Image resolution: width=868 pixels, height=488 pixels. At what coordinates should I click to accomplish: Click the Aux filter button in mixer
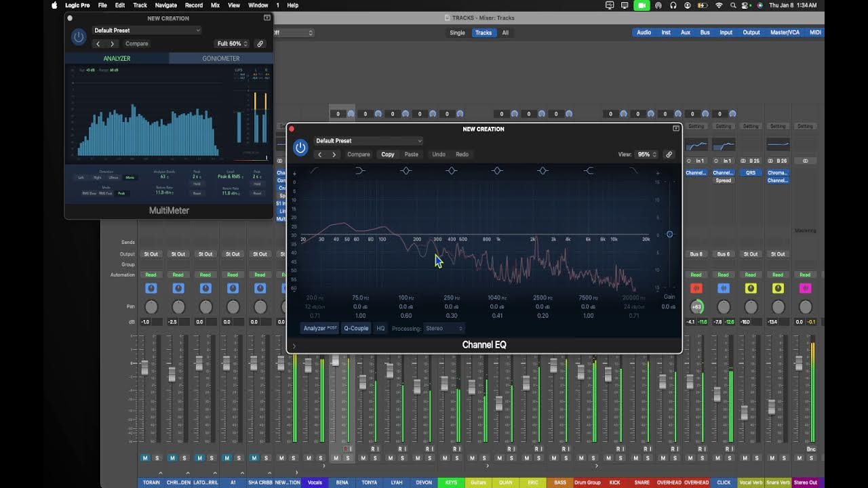pyautogui.click(x=686, y=33)
